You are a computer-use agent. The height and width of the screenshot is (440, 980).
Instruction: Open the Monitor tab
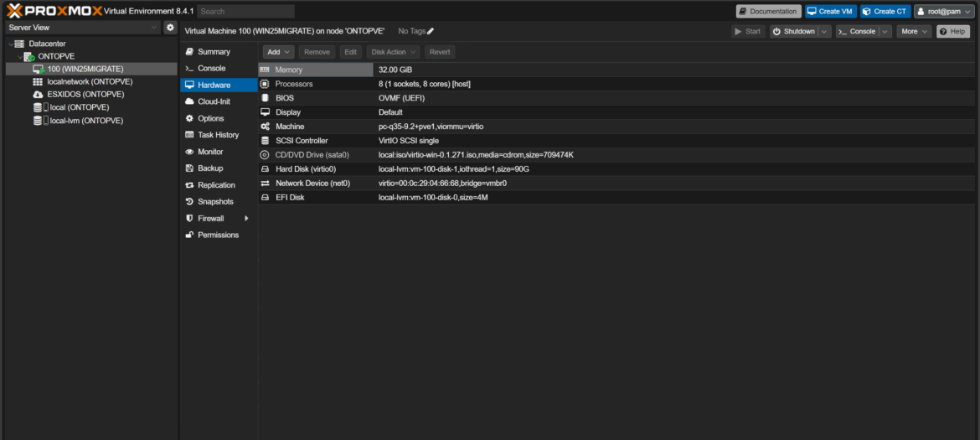pos(219,152)
